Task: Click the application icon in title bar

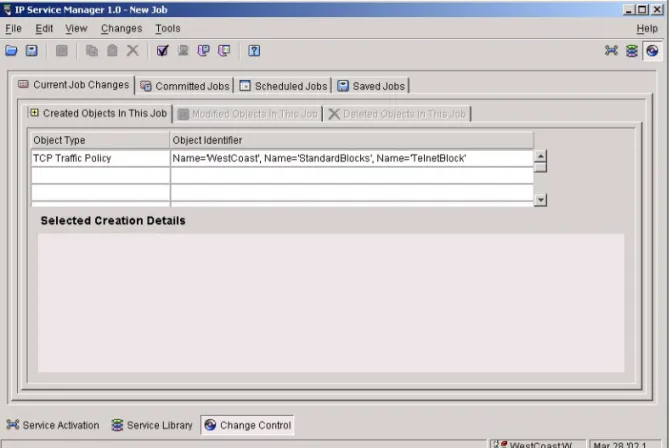Action: tap(7, 9)
